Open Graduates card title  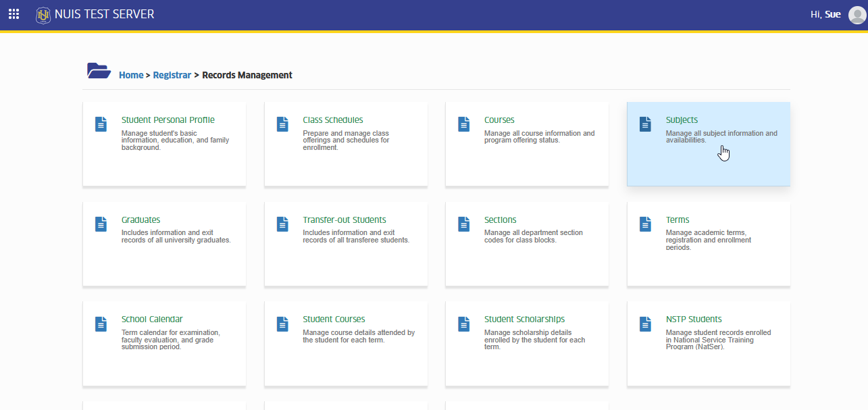141,220
